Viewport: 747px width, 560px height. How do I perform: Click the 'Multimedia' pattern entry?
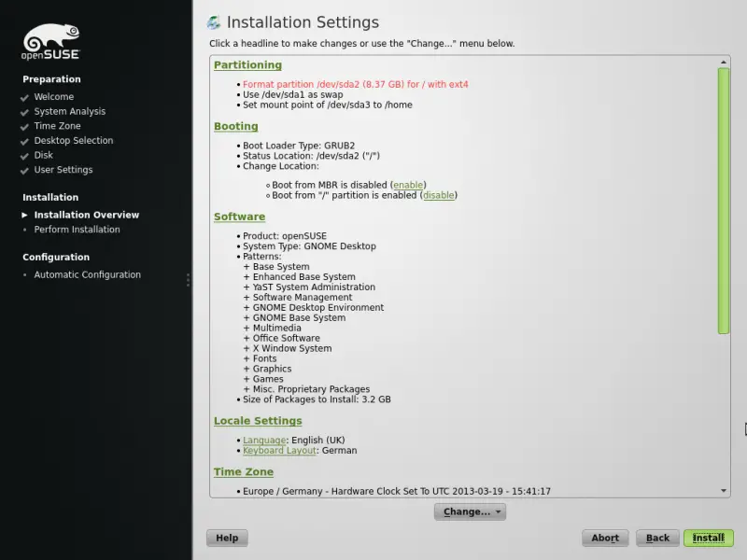point(276,329)
